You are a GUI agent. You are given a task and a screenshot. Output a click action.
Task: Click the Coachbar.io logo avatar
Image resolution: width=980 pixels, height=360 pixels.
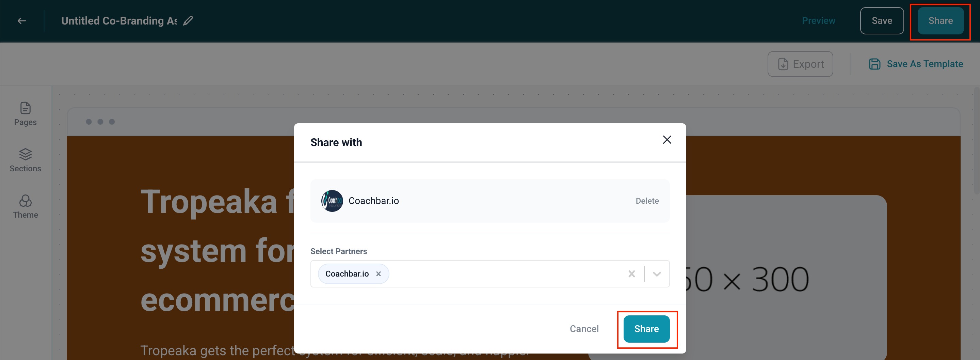coord(332,201)
